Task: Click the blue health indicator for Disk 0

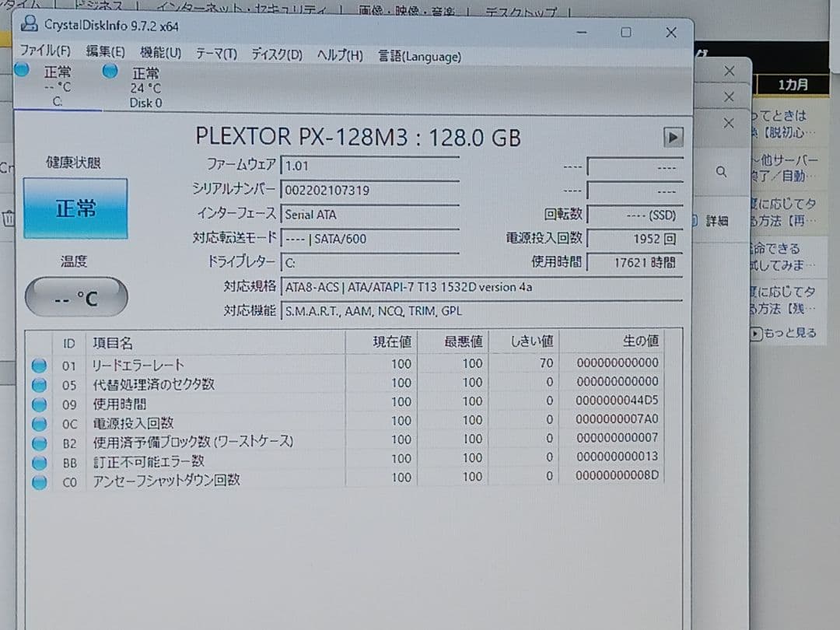Action: coord(109,71)
